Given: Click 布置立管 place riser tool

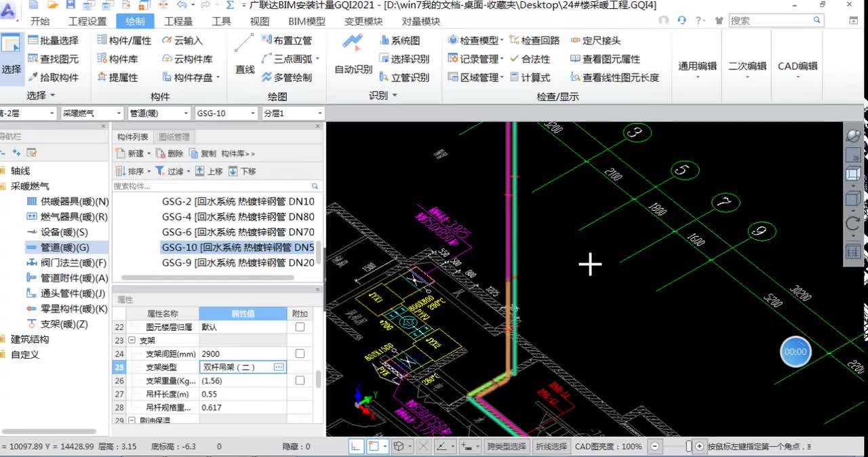Looking at the screenshot, I should [x=287, y=41].
